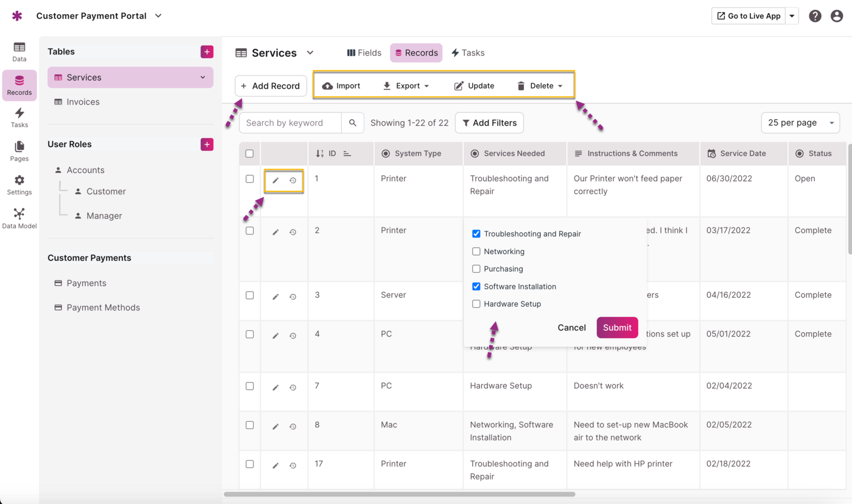The image size is (852, 504).
Task: Enable the Hardware Setup checkbox
Action: 476,304
